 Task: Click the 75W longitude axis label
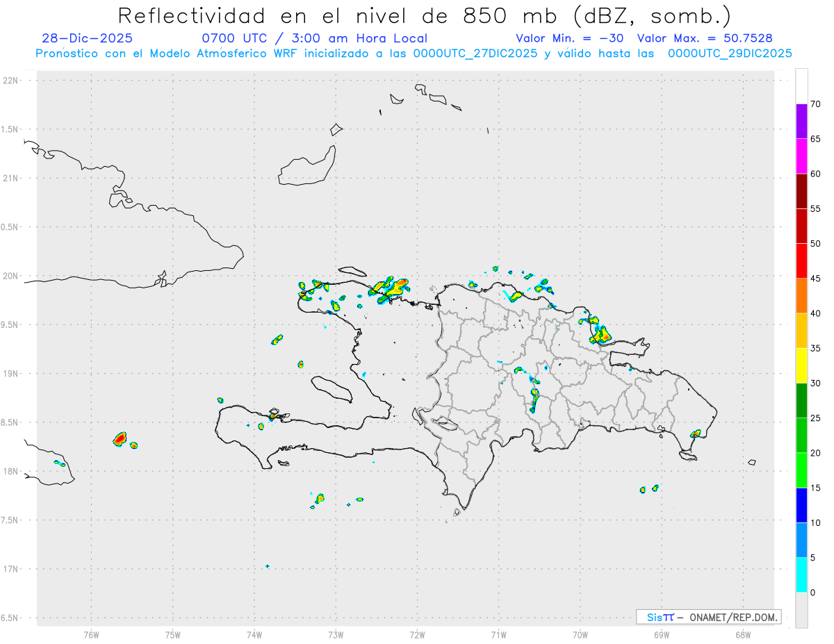[173, 634]
